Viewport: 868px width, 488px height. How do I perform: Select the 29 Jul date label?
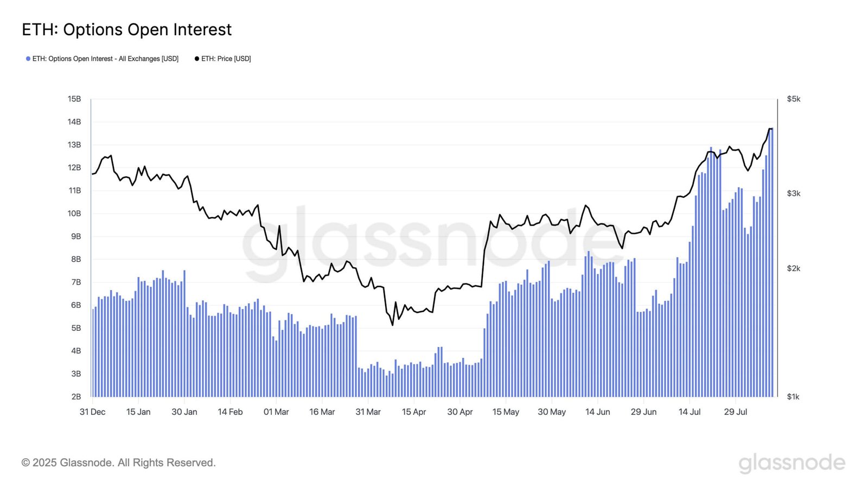click(736, 412)
